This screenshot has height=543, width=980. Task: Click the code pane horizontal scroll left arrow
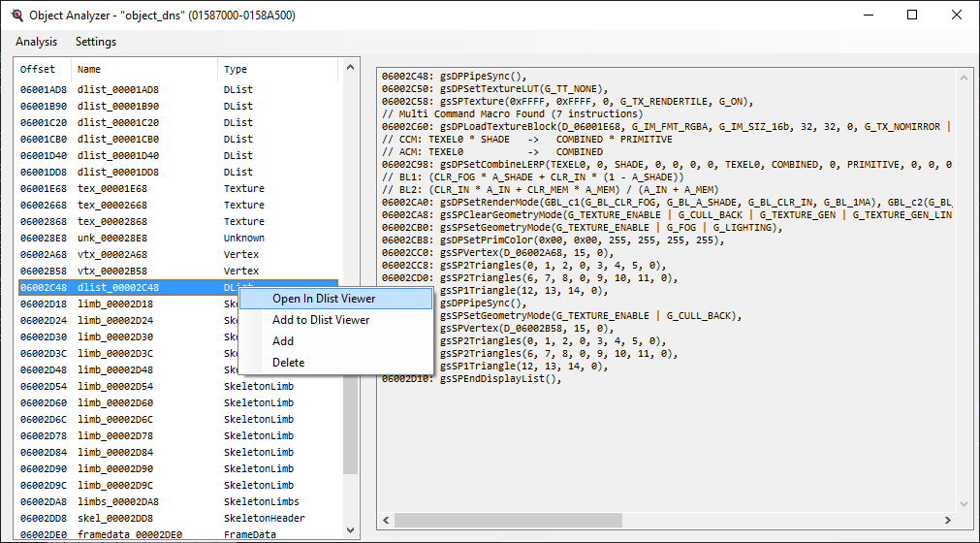386,520
